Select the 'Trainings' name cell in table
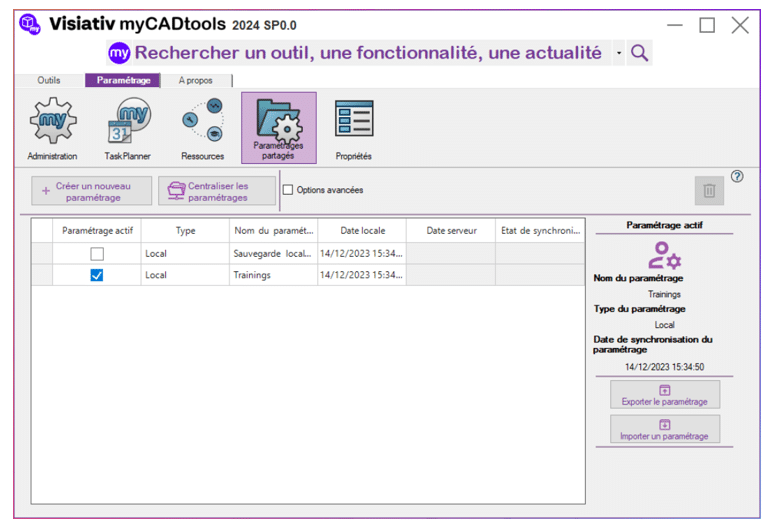Image resolution: width=774 pixels, height=532 pixels. coord(273,275)
